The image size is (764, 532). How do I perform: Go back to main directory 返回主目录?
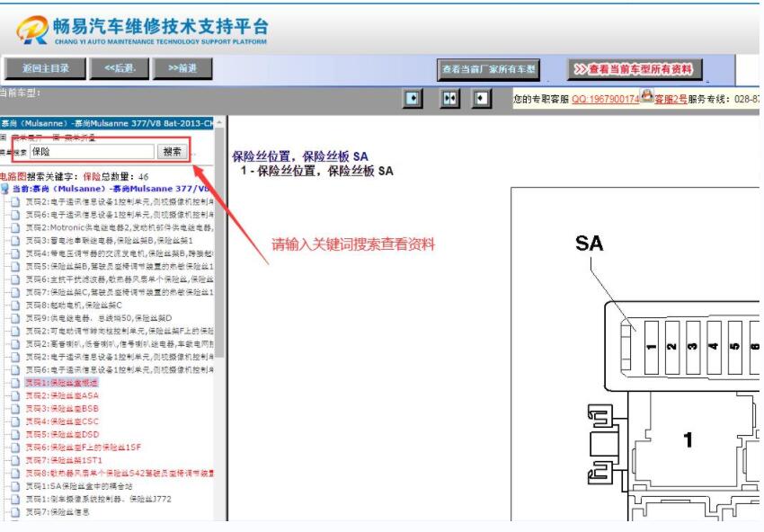(45, 68)
